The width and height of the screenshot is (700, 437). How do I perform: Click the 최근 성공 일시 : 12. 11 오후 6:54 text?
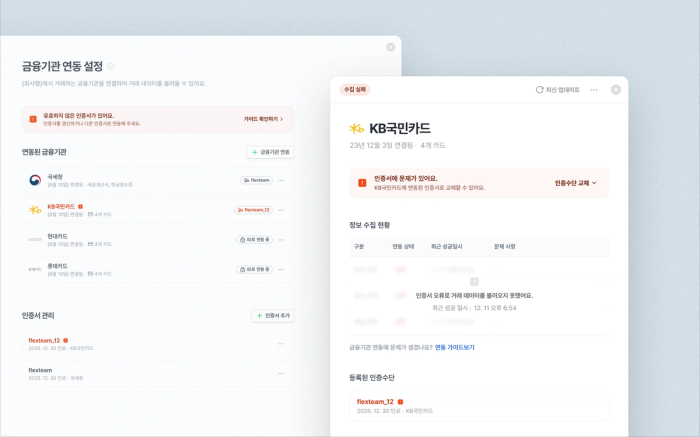[474, 308]
